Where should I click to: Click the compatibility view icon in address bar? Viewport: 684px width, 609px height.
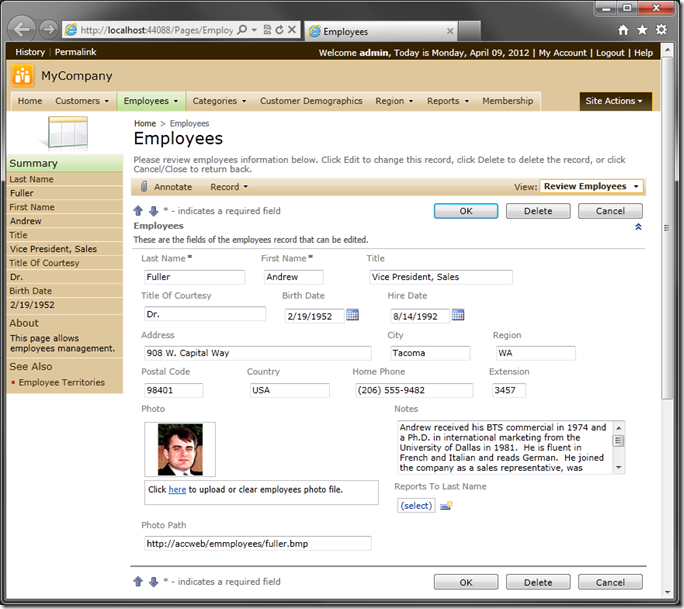coord(267,30)
